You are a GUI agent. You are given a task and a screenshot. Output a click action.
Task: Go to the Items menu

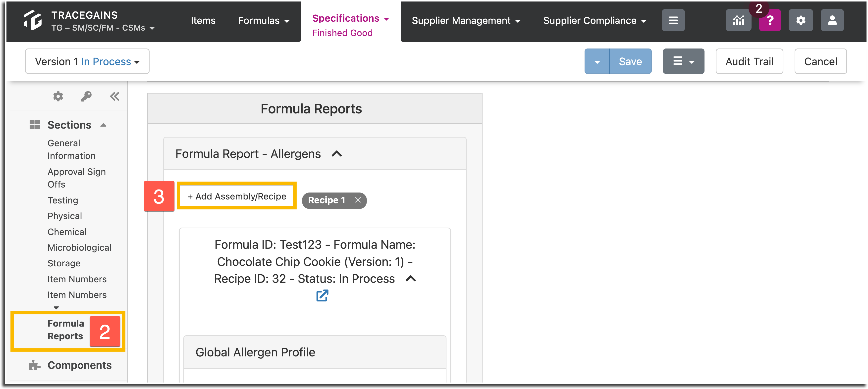pyautogui.click(x=203, y=21)
